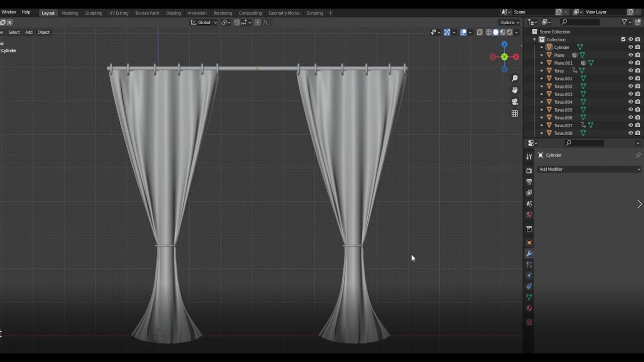Open the Render properties tab
644x362 pixels.
point(529,170)
